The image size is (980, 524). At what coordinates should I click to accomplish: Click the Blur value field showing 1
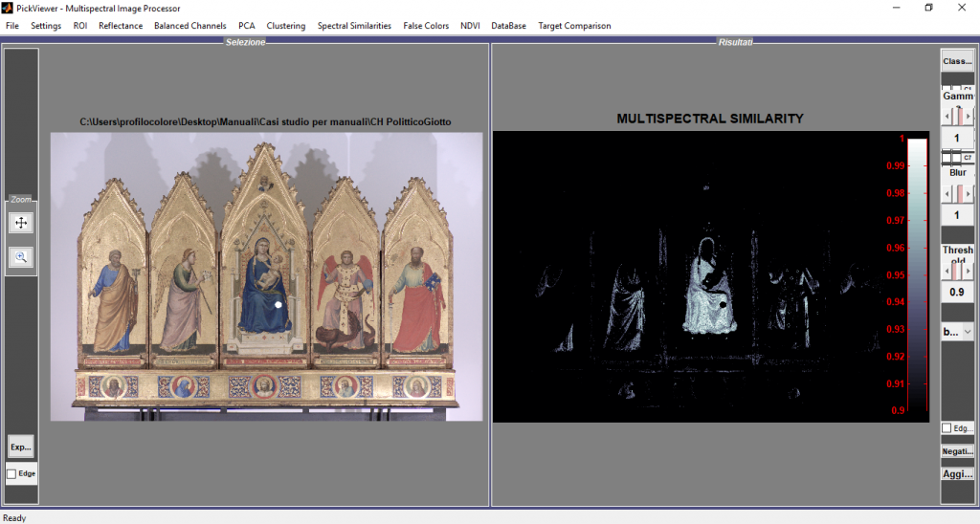[957, 215]
